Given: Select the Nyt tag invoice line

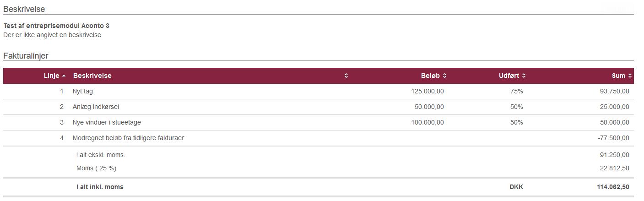Looking at the screenshot, I should point(319,92).
